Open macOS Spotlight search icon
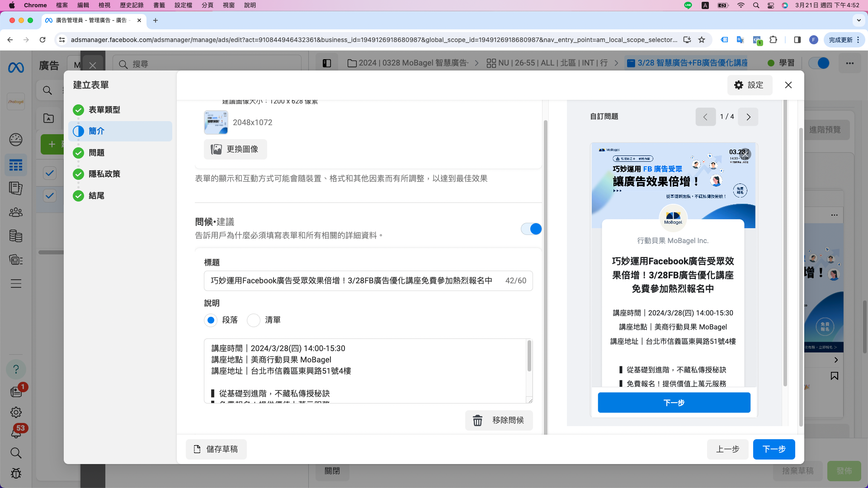This screenshot has width=868, height=488. [x=756, y=5]
